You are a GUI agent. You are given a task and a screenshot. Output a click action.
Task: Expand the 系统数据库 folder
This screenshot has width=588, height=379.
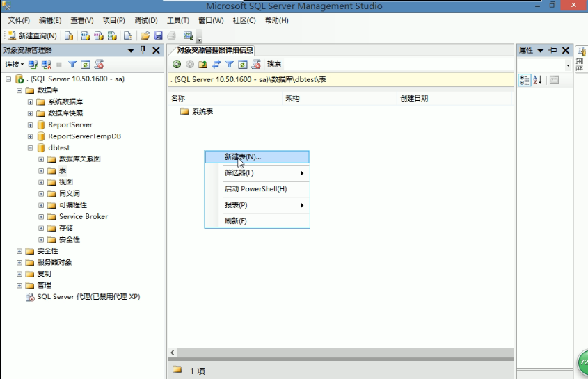point(30,102)
